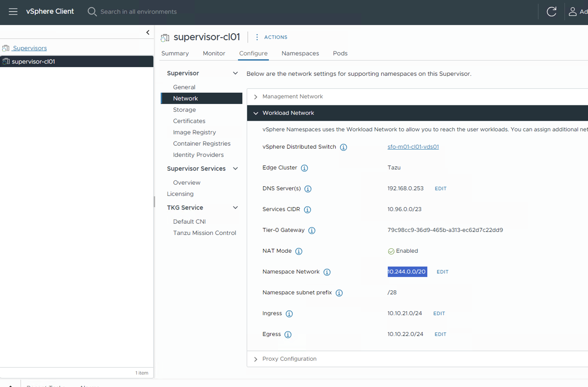Image resolution: width=588 pixels, height=387 pixels.
Task: Open the Monitor tab
Action: pos(214,53)
